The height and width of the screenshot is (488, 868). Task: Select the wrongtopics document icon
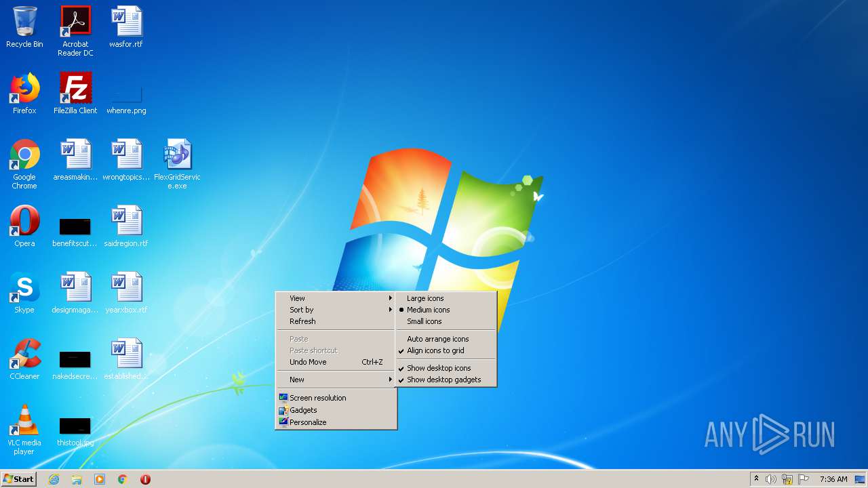(x=126, y=160)
